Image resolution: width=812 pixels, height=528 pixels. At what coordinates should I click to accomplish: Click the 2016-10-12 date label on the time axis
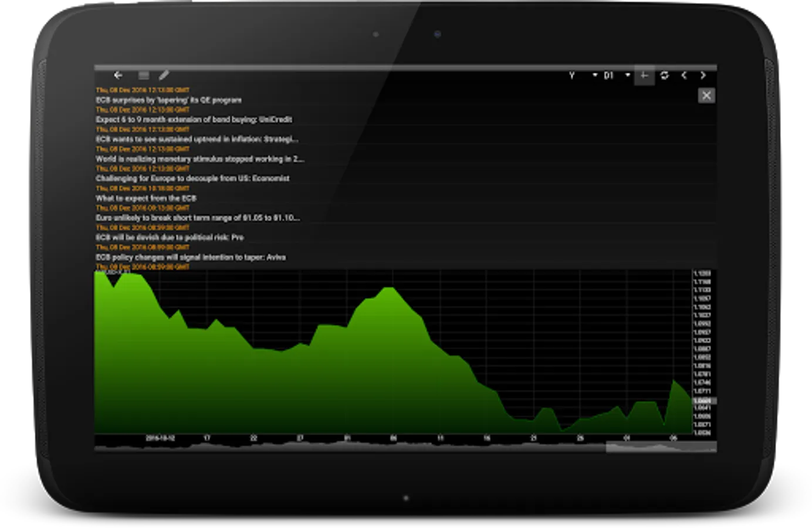pyautogui.click(x=160, y=438)
